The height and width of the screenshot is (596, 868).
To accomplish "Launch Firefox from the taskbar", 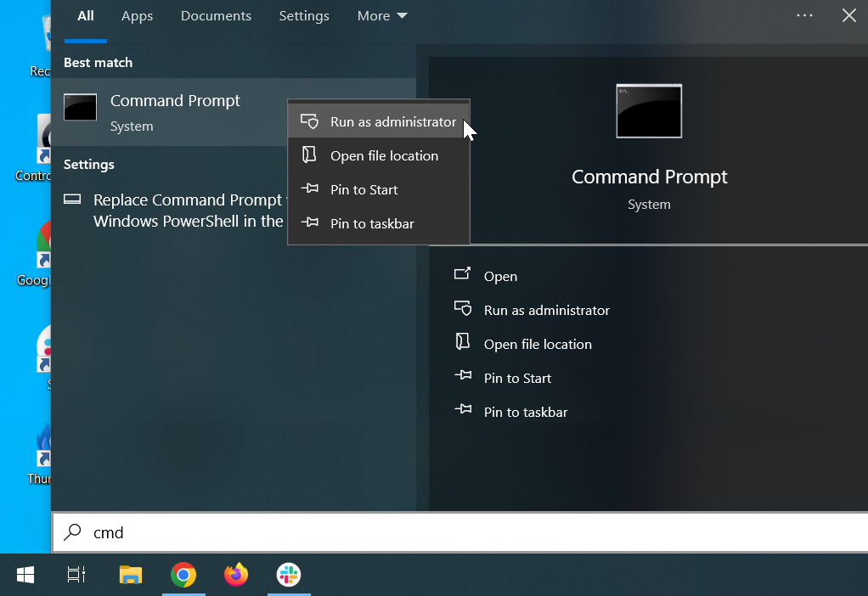I will pyautogui.click(x=236, y=575).
